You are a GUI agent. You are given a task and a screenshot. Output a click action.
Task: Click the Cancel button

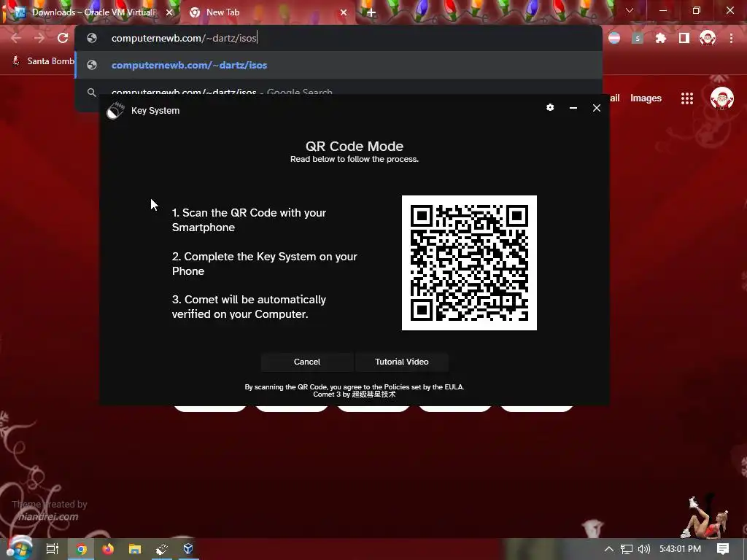pos(307,362)
